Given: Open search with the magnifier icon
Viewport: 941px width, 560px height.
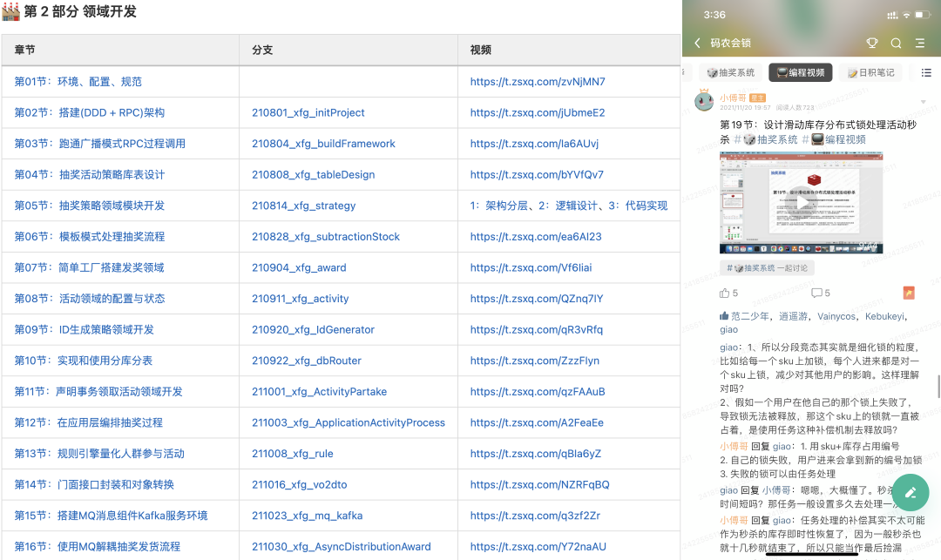Looking at the screenshot, I should tap(895, 42).
